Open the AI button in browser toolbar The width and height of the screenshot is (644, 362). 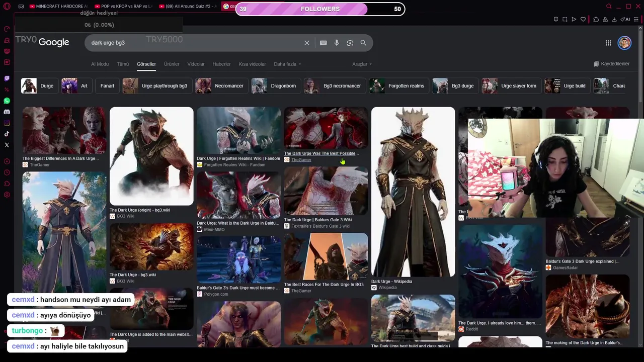625,19
